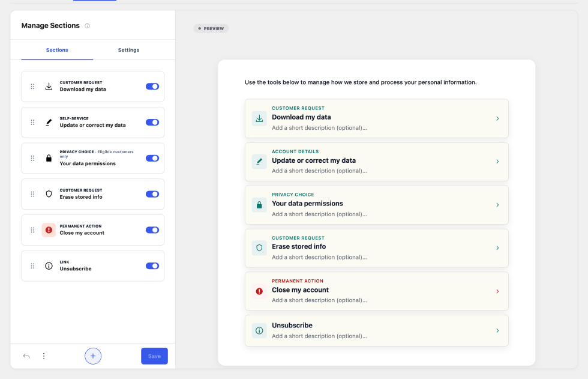Image resolution: width=588 pixels, height=379 pixels.
Task: Grab the drag handle for Erase stored info
Action: 32,194
